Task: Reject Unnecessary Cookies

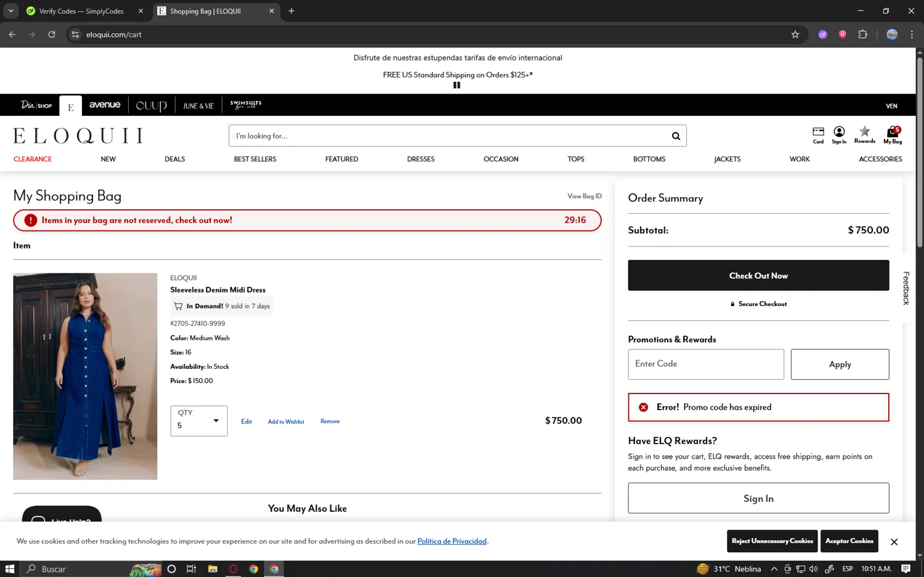Action: (x=772, y=541)
